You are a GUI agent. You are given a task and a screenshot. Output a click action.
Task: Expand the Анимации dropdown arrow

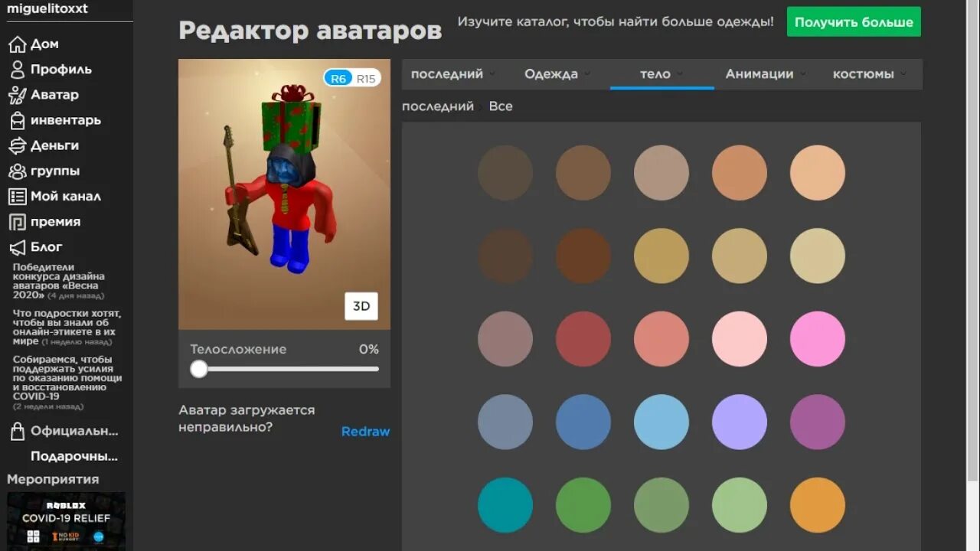(803, 74)
